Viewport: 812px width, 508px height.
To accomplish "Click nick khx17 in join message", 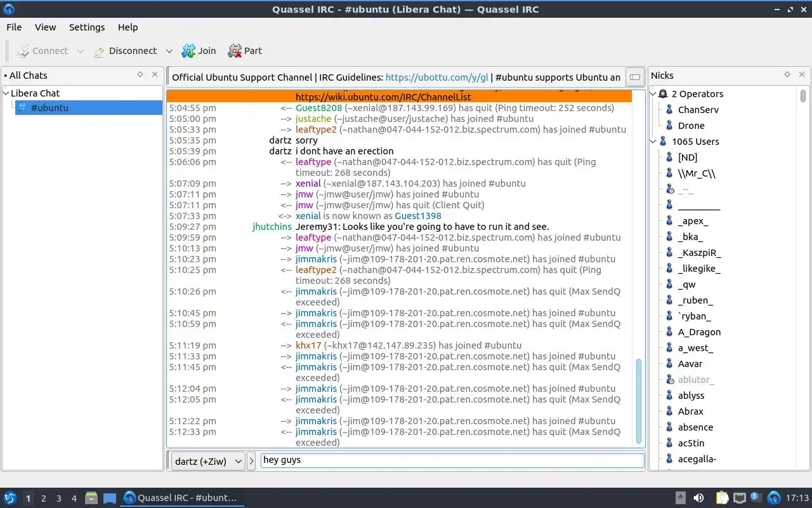I will 308,345.
